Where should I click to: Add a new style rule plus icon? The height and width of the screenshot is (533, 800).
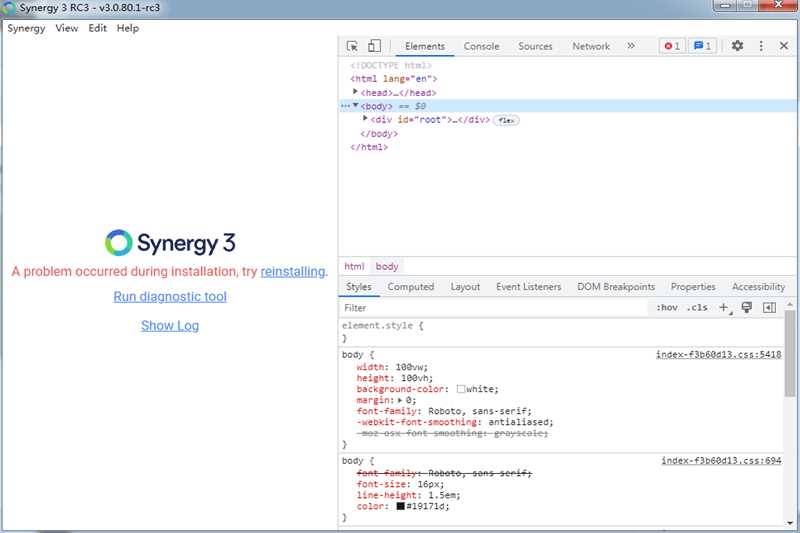point(723,308)
